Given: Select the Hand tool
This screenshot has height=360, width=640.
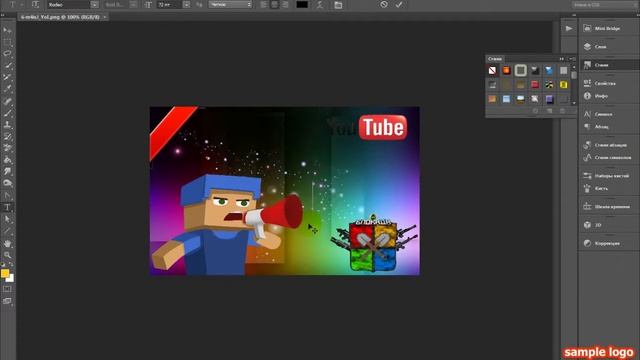Looking at the screenshot, I should (7, 244).
